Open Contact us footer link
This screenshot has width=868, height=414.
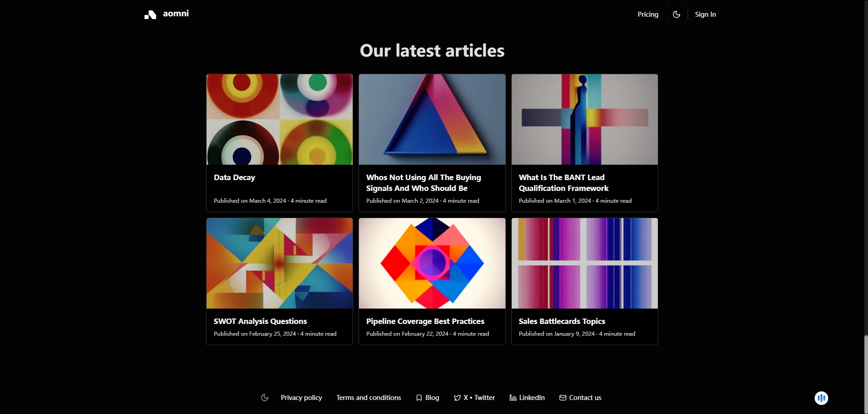[x=585, y=398]
